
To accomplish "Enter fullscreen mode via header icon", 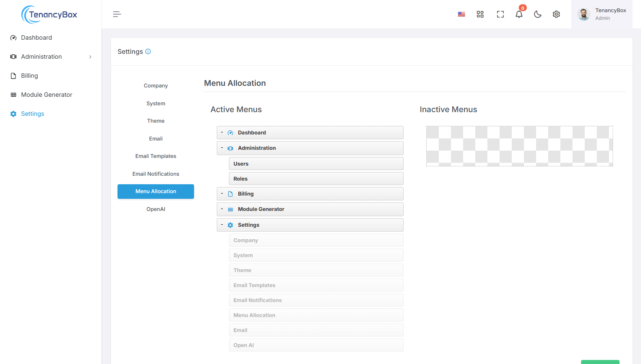I will coord(500,14).
